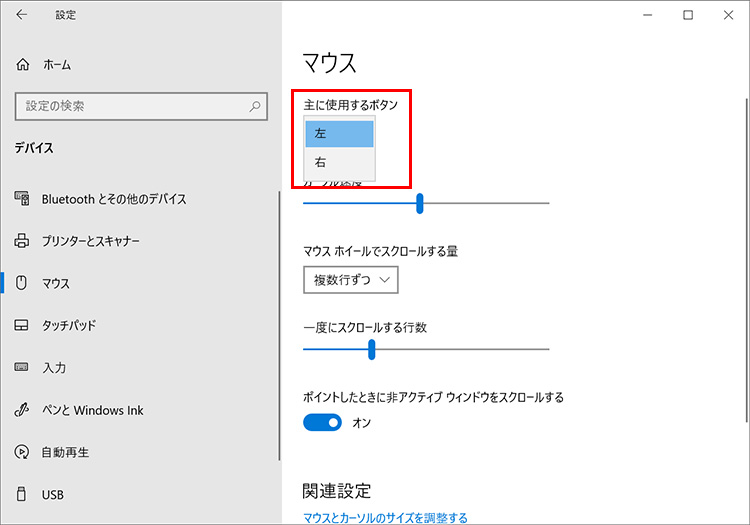Viewport: 750px width, 525px height.
Task: Click the AutoPlay icon in sidebar
Action: 23,452
